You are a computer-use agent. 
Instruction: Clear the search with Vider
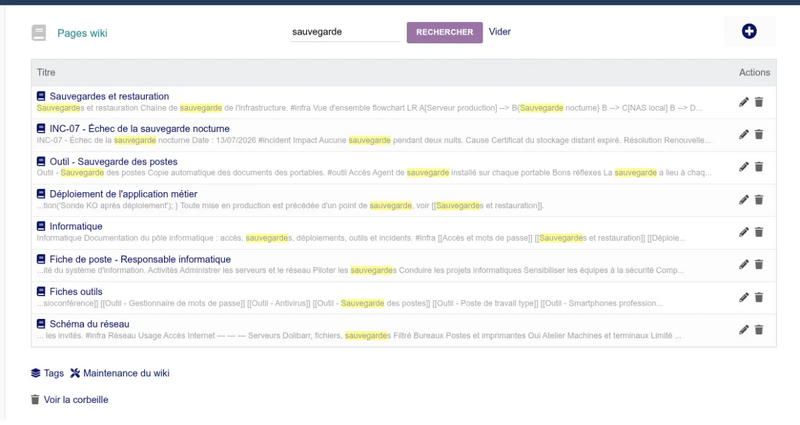click(499, 32)
